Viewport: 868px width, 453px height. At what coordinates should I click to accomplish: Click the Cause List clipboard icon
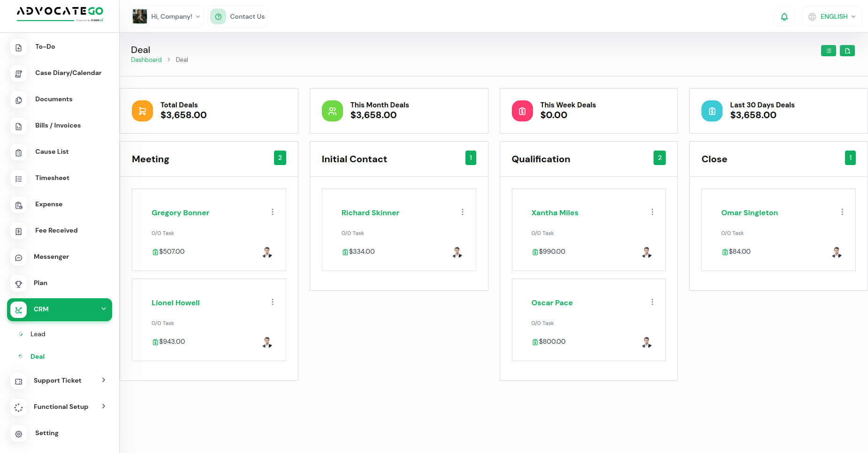coord(18,152)
